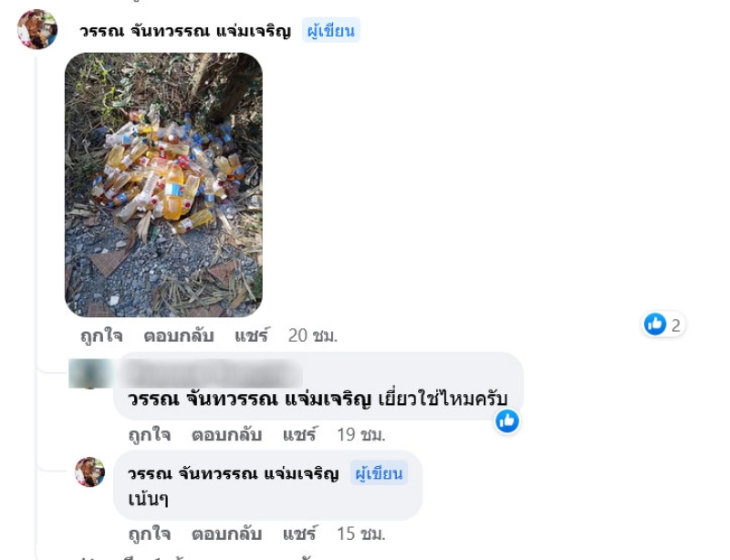View the two like reactions on the photo comment
Image resolution: width=730 pixels, height=560 pixels.
[x=663, y=324]
